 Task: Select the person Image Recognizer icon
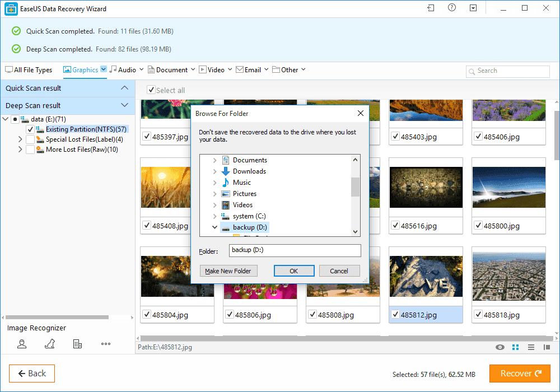pyautogui.click(x=22, y=343)
